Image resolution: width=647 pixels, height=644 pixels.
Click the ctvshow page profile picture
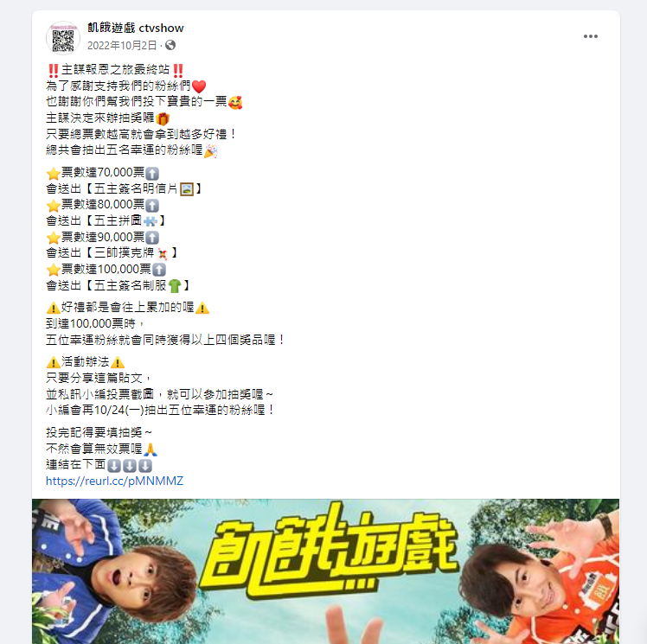(x=63, y=38)
